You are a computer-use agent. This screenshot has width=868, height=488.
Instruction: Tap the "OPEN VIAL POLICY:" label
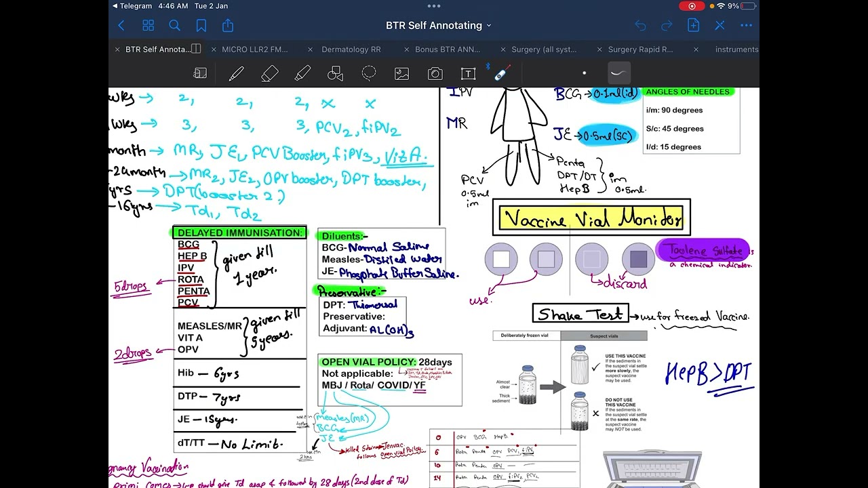click(x=369, y=362)
